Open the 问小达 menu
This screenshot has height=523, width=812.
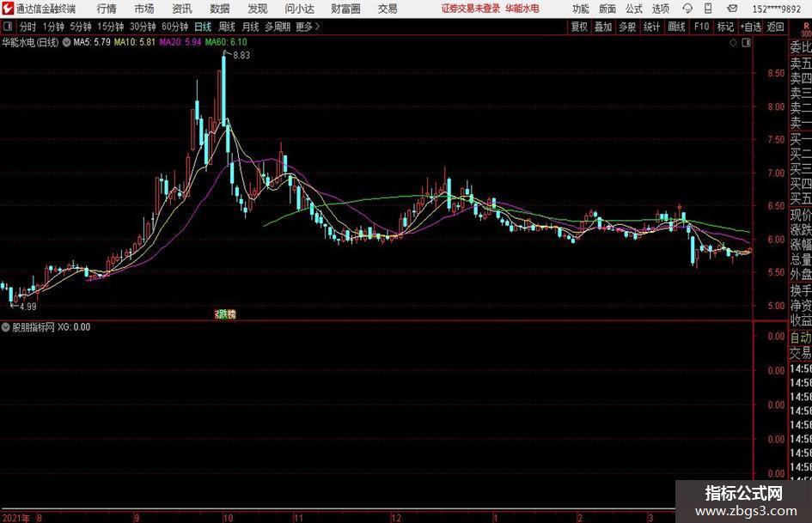(x=299, y=9)
